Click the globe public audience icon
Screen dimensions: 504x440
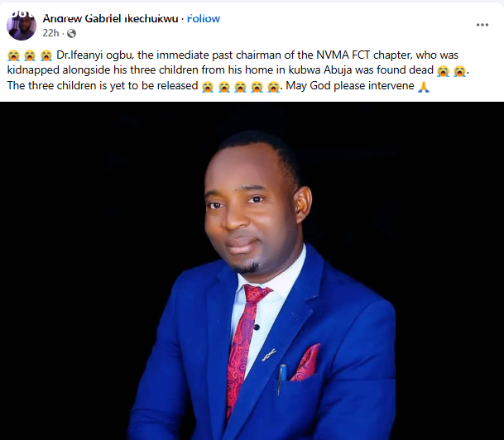[71, 33]
